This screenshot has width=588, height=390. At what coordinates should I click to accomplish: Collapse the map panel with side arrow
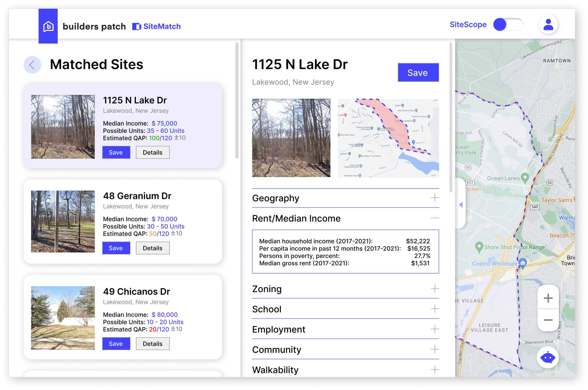pyautogui.click(x=461, y=204)
